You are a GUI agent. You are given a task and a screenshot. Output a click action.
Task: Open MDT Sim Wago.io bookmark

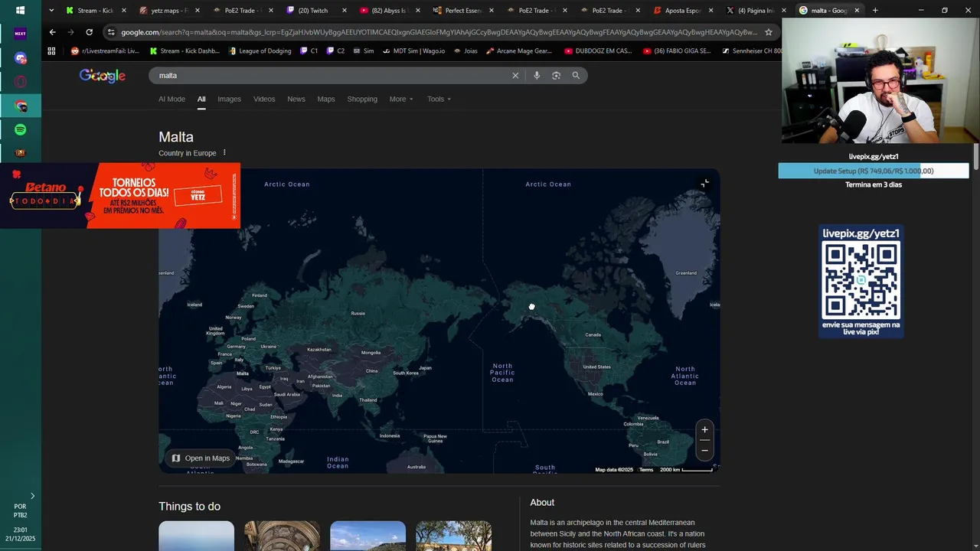[x=413, y=51]
